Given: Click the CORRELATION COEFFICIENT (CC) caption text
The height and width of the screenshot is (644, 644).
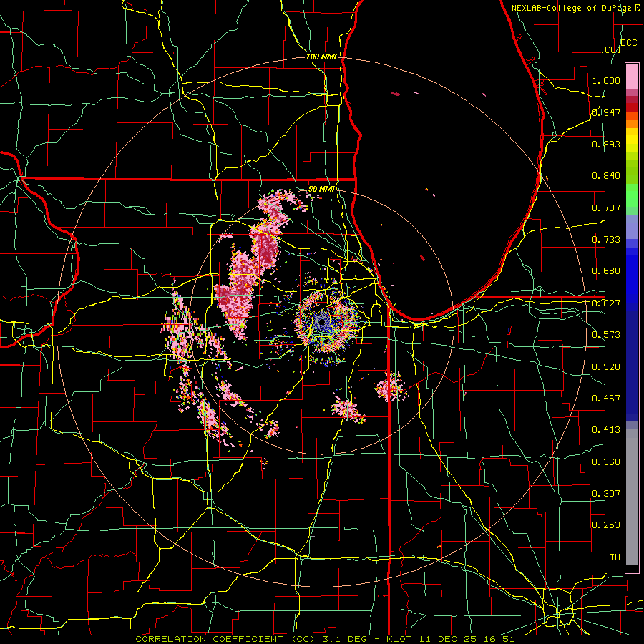Looking at the screenshot, I should click(225, 639).
